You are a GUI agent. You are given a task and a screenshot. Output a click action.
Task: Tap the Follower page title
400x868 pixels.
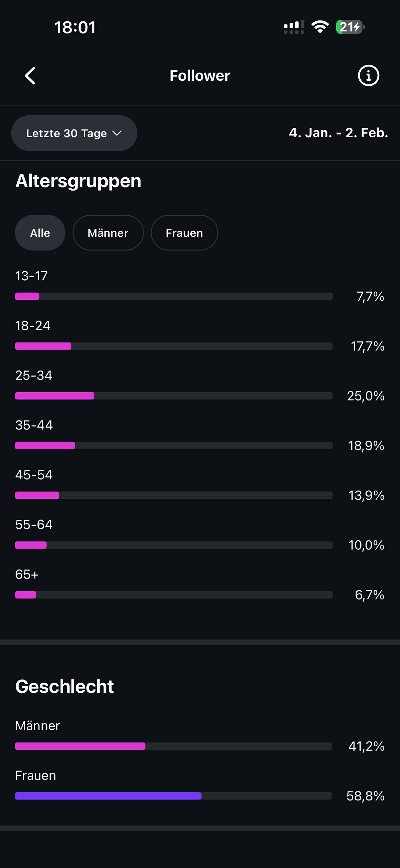[200, 76]
